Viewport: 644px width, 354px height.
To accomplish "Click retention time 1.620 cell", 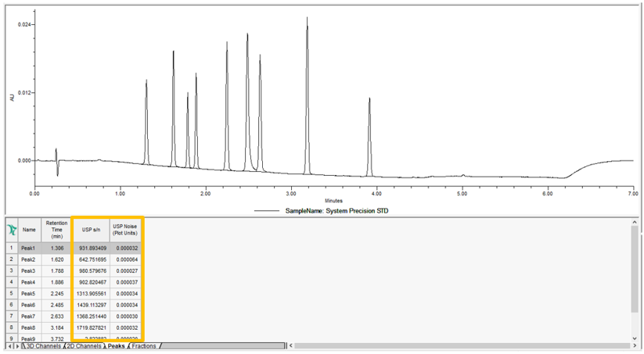I will [x=56, y=259].
